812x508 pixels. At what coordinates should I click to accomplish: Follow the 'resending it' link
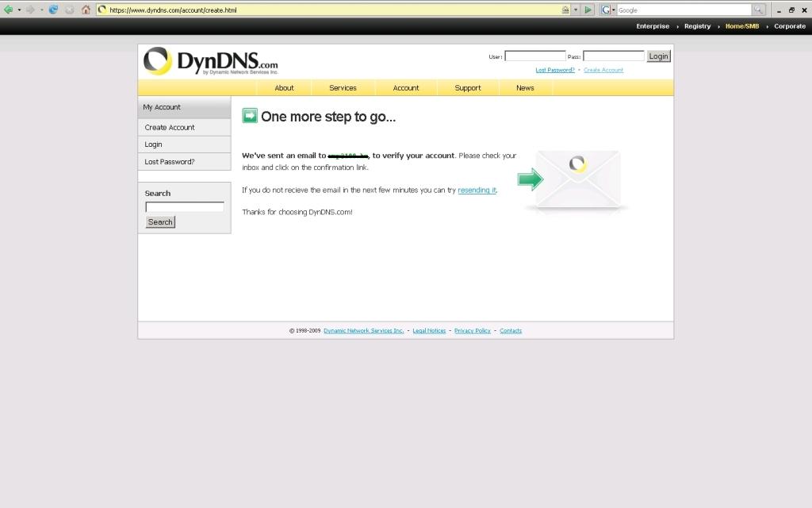[477, 190]
